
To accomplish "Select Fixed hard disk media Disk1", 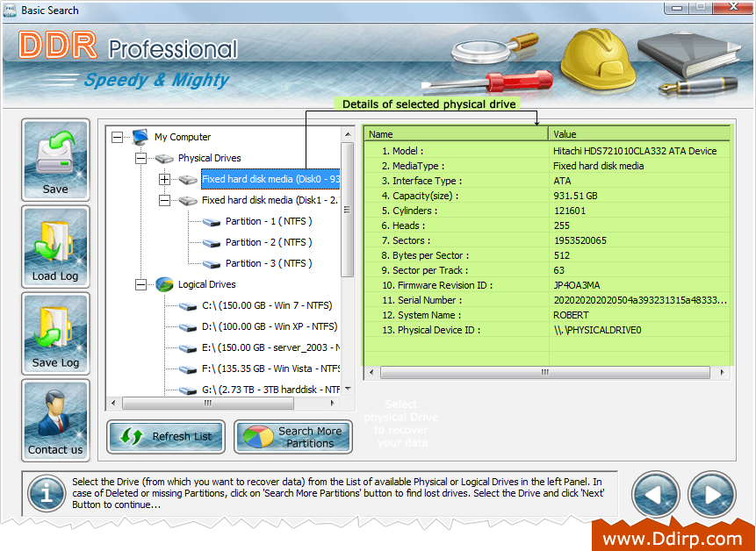I will click(270, 200).
